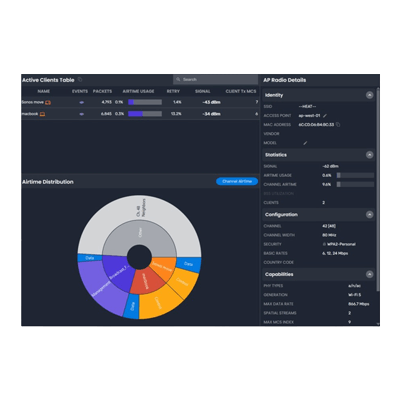The width and height of the screenshot is (400, 400).
Task: Sort clients by RETRY column
Action: 173,91
